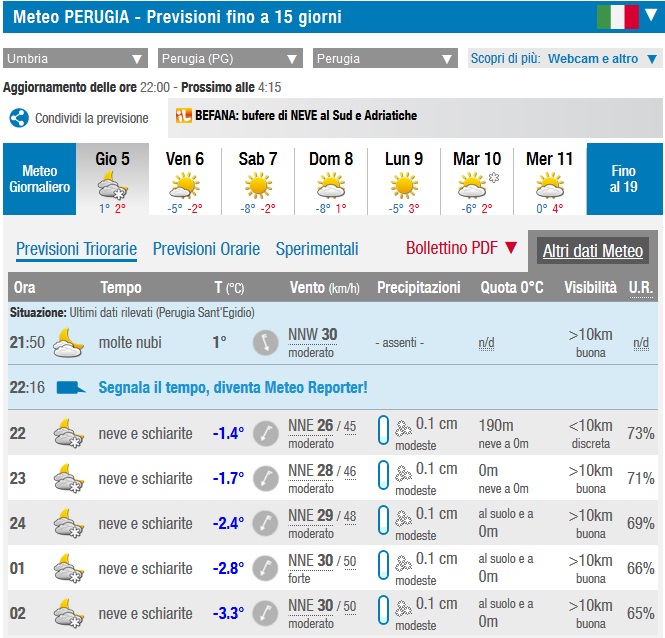Click the sunny icon under Sab 7

click(x=258, y=185)
